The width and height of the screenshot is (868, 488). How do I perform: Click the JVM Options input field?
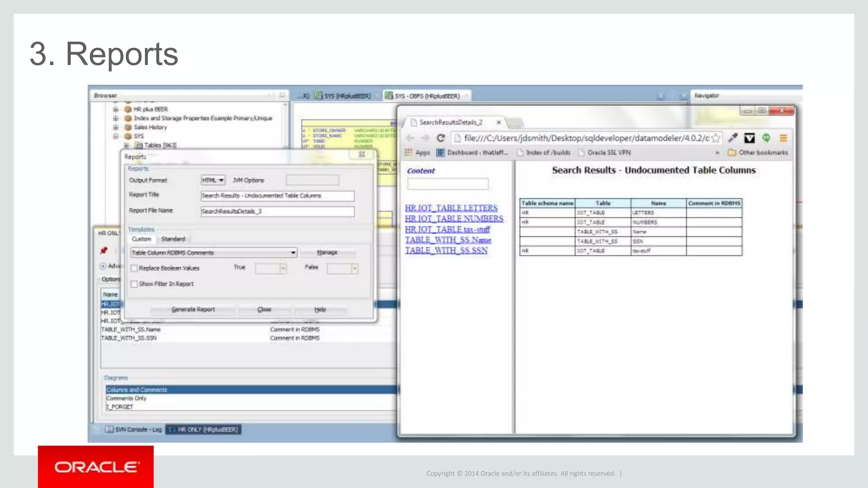coord(312,180)
